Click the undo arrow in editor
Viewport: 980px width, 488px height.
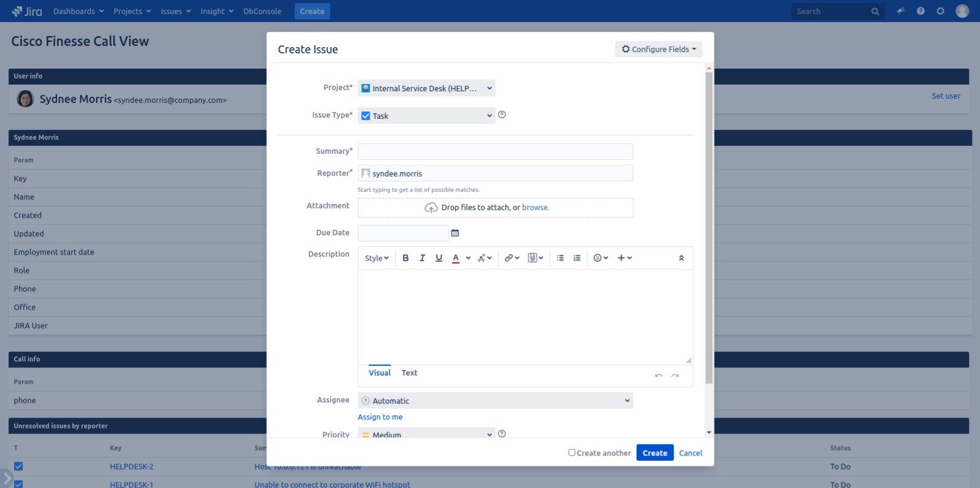click(659, 375)
